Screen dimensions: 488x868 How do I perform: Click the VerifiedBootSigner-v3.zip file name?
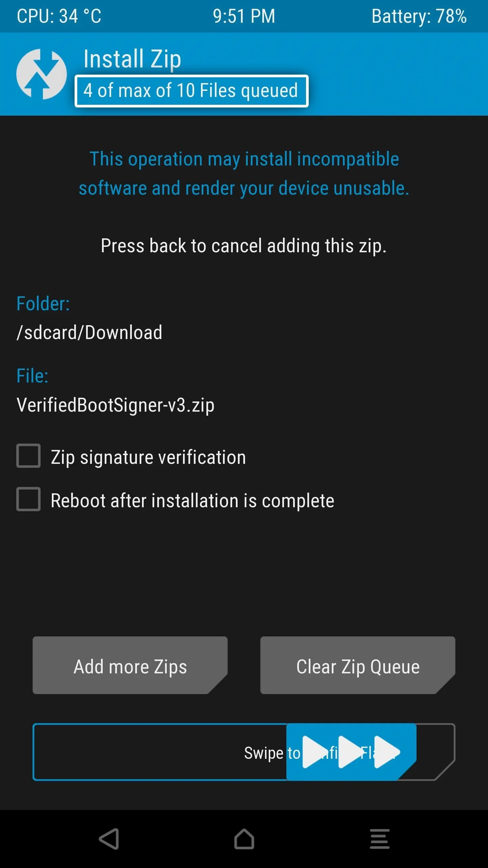(x=116, y=405)
